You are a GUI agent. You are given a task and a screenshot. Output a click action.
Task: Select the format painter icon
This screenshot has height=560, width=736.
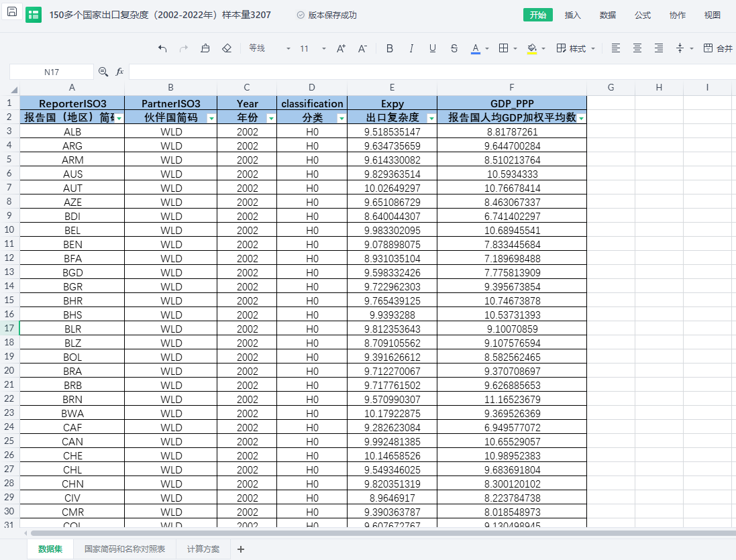205,48
